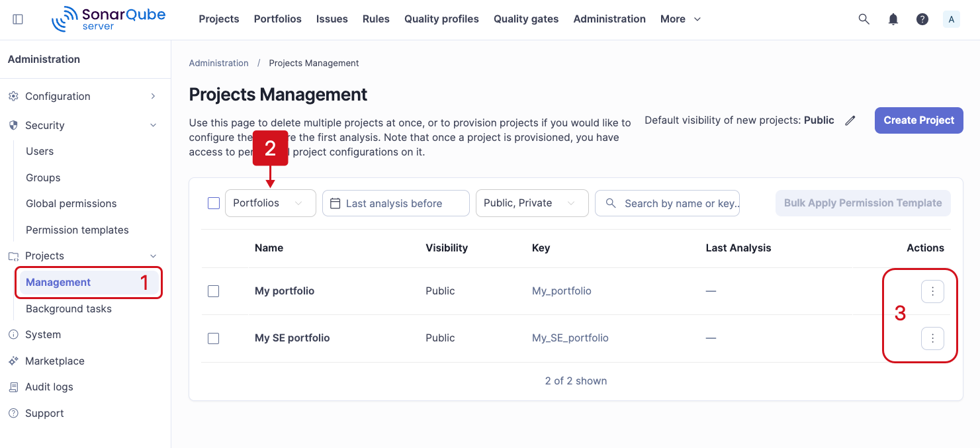980x448 pixels.
Task: Check the My SE portfolio row checkbox
Action: (214, 338)
